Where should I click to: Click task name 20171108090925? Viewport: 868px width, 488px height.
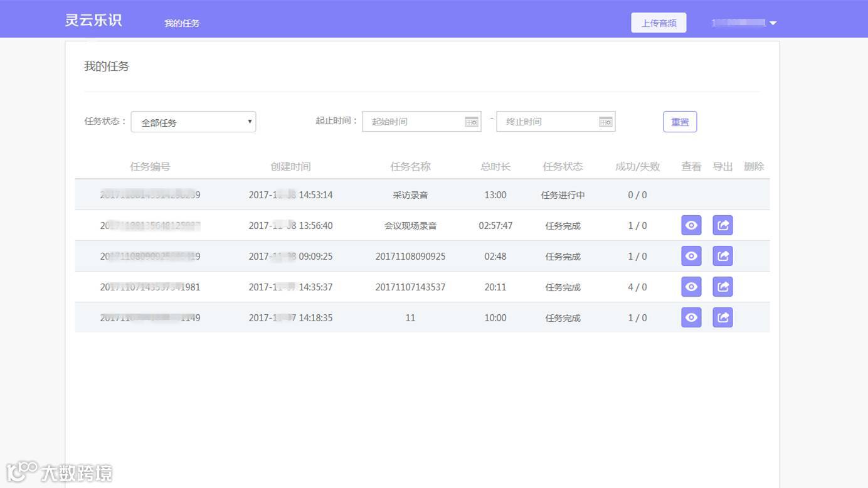point(410,257)
